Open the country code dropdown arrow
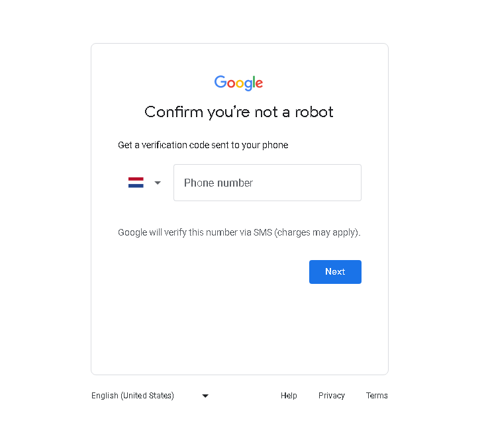The height and width of the screenshot is (448, 486). (x=158, y=183)
